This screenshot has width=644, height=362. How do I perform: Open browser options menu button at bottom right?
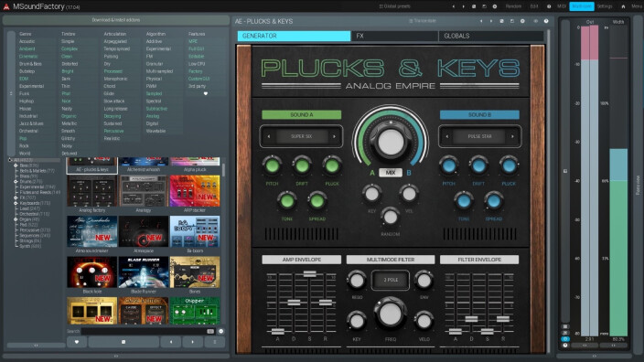214,342
